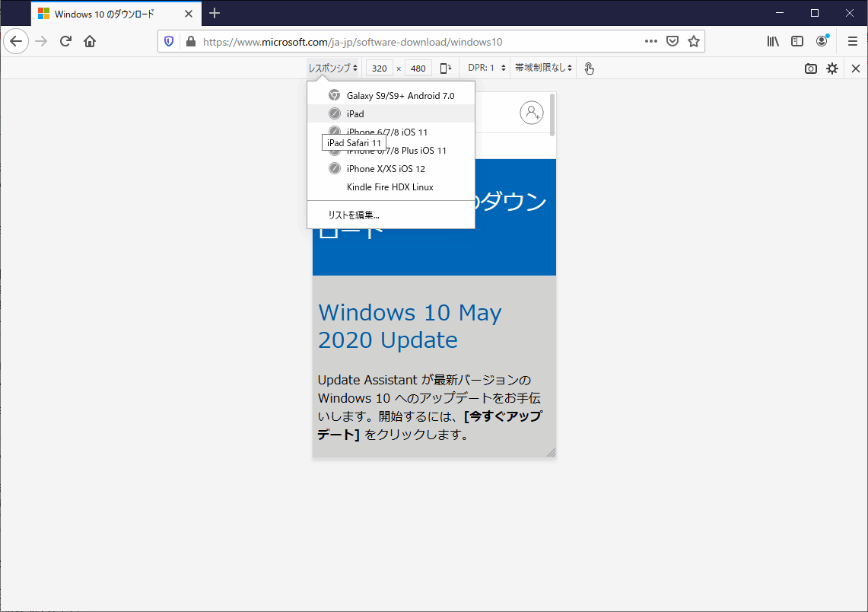Click the forward navigation arrow

[x=42, y=42]
